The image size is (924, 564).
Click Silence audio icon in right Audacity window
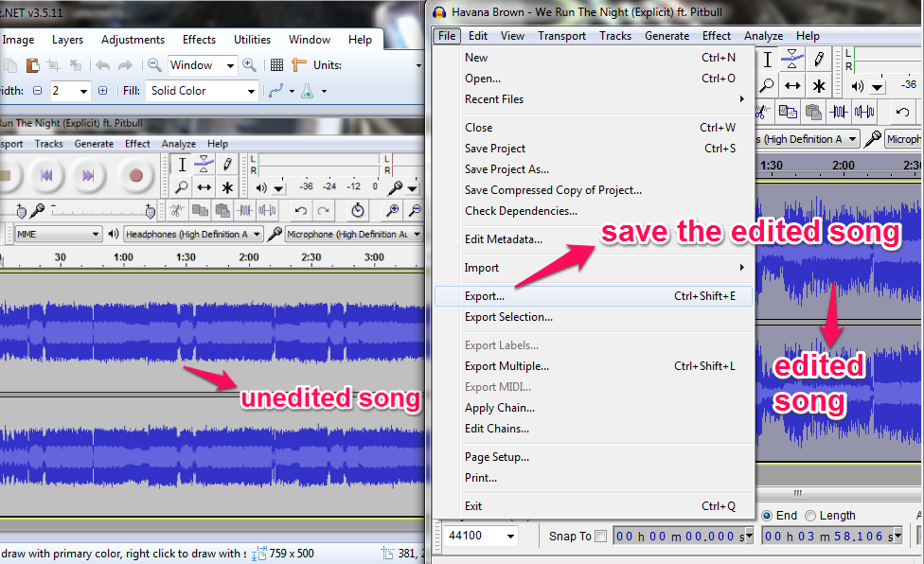tap(864, 112)
